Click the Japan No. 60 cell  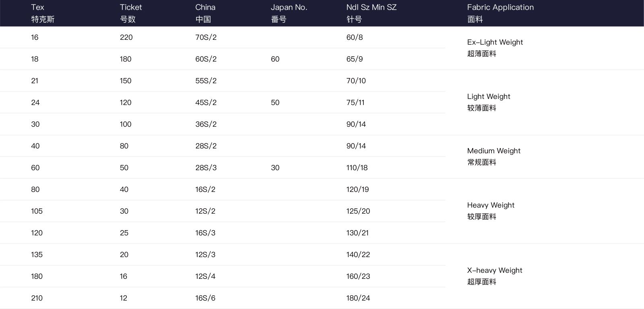point(275,59)
